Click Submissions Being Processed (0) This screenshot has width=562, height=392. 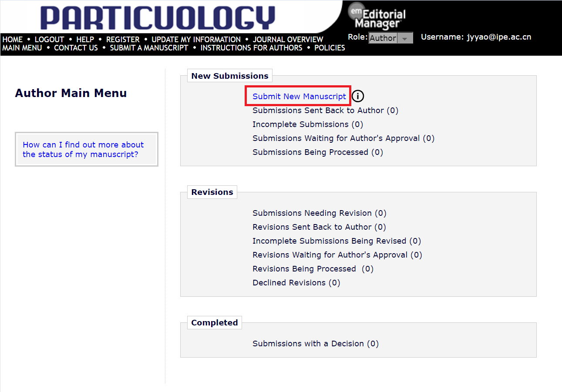tap(318, 152)
